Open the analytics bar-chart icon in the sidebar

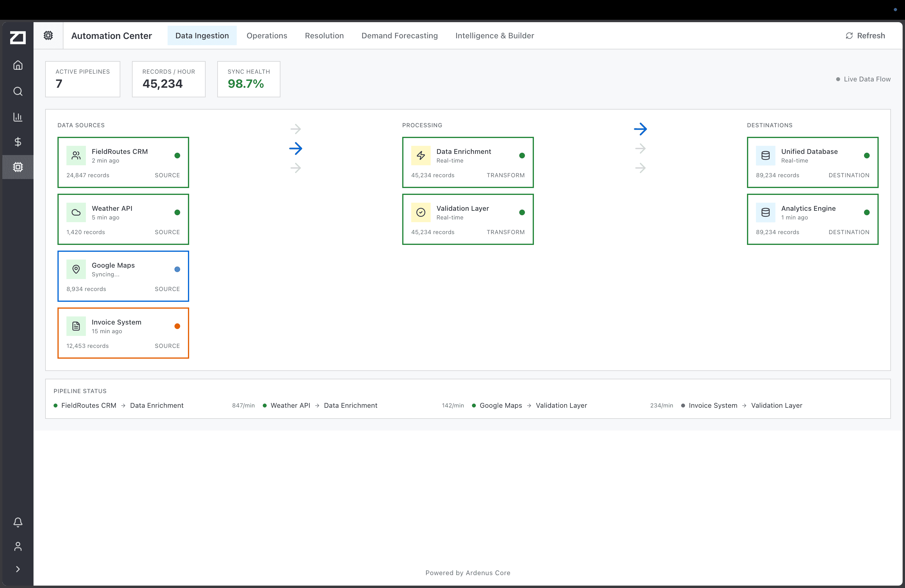point(18,117)
